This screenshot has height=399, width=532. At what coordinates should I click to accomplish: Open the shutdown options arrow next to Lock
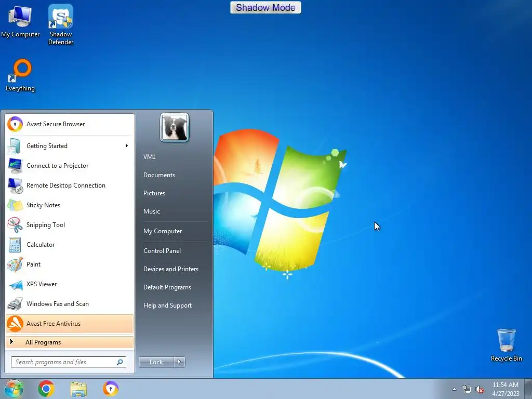(179, 362)
